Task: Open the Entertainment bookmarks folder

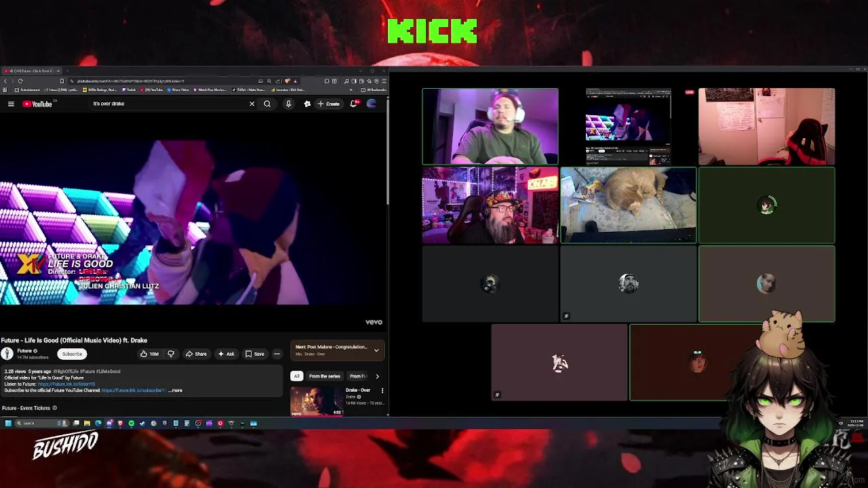Action: pyautogui.click(x=27, y=89)
